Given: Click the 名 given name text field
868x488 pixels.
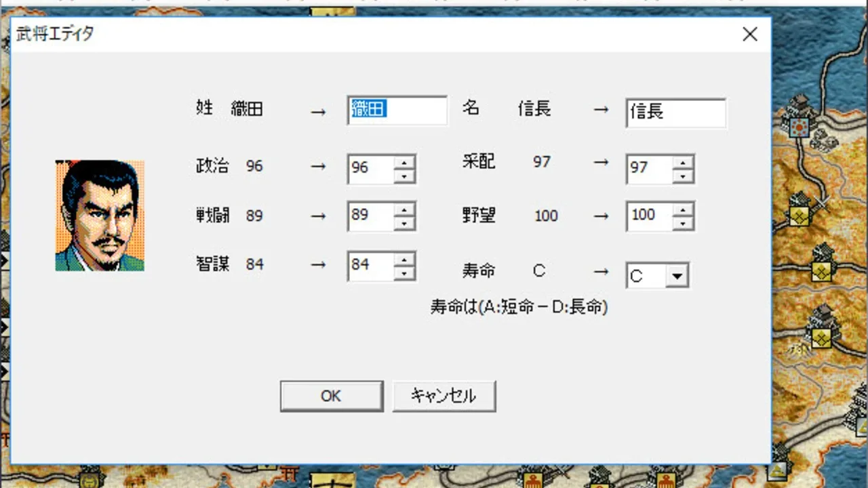Looking at the screenshot, I should [675, 113].
